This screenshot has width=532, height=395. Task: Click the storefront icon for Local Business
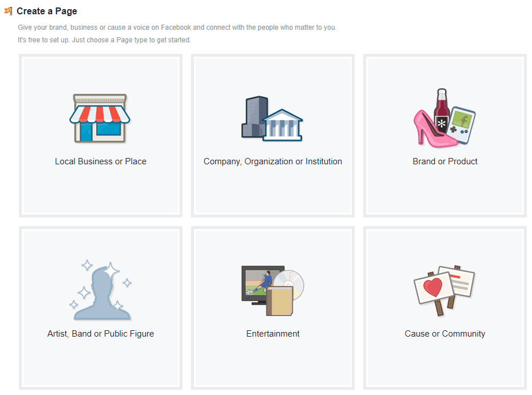click(x=100, y=118)
